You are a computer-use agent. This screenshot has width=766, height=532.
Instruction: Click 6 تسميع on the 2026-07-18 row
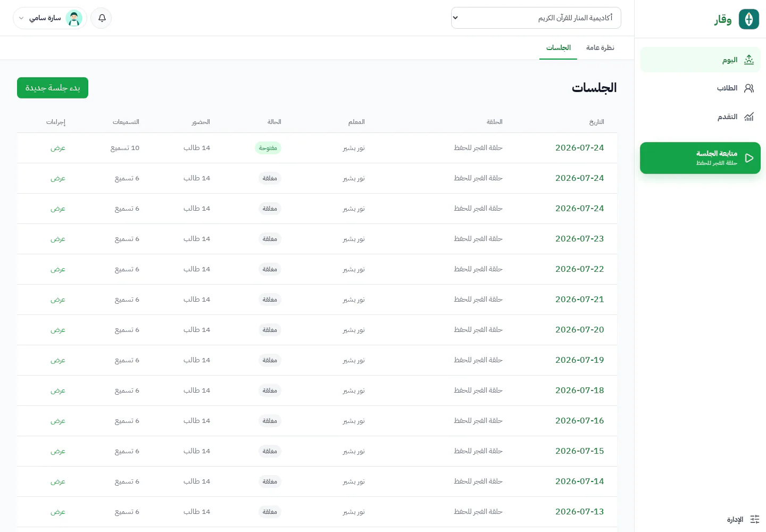(127, 390)
